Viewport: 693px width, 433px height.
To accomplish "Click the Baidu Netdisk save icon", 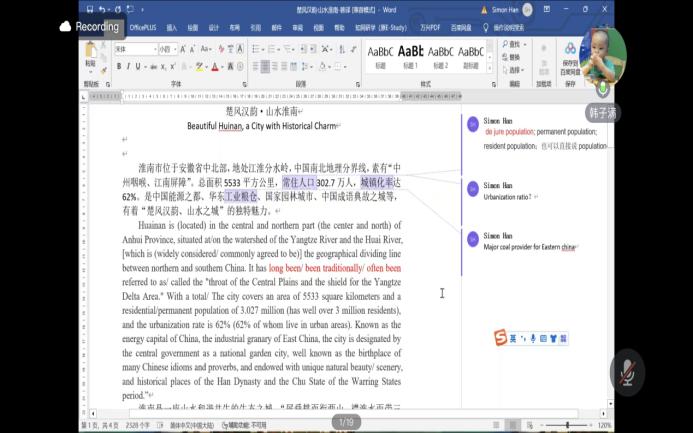I will (x=570, y=53).
